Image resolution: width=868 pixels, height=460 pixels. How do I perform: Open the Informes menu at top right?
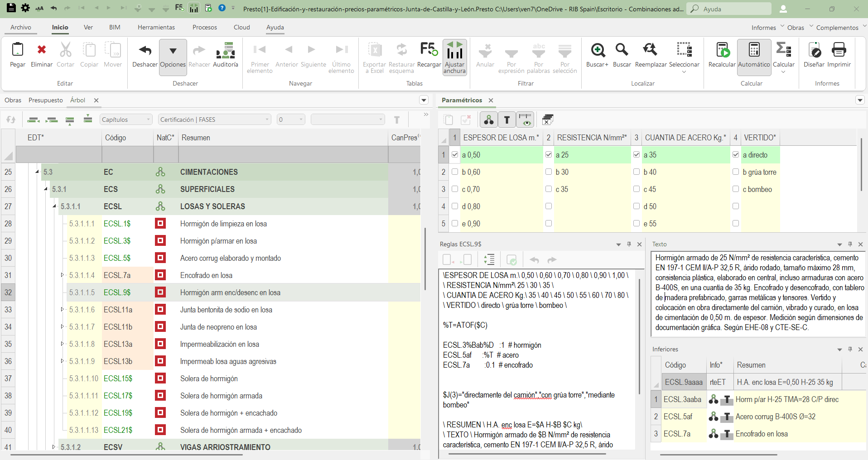pyautogui.click(x=764, y=28)
